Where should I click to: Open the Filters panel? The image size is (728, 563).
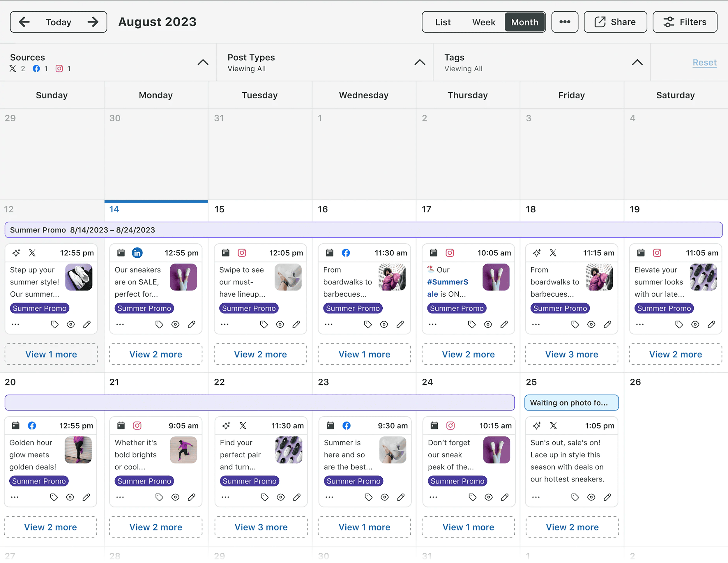pyautogui.click(x=685, y=22)
